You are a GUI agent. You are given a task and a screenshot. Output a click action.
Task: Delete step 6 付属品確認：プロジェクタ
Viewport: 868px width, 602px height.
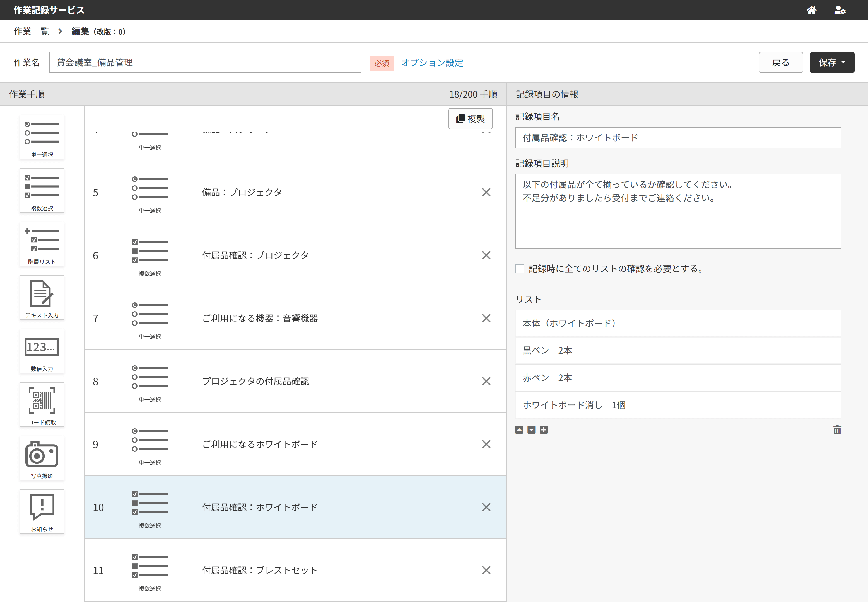tap(486, 255)
